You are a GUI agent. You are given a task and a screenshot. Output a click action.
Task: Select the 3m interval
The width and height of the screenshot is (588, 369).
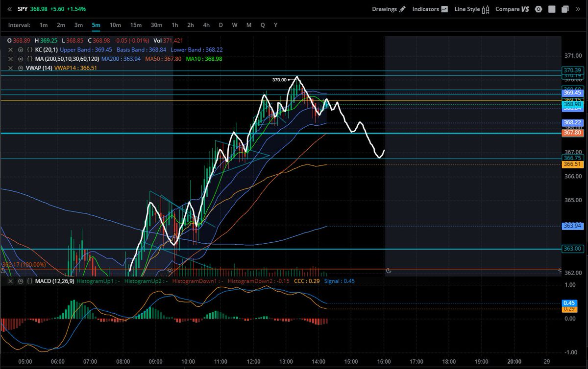78,25
